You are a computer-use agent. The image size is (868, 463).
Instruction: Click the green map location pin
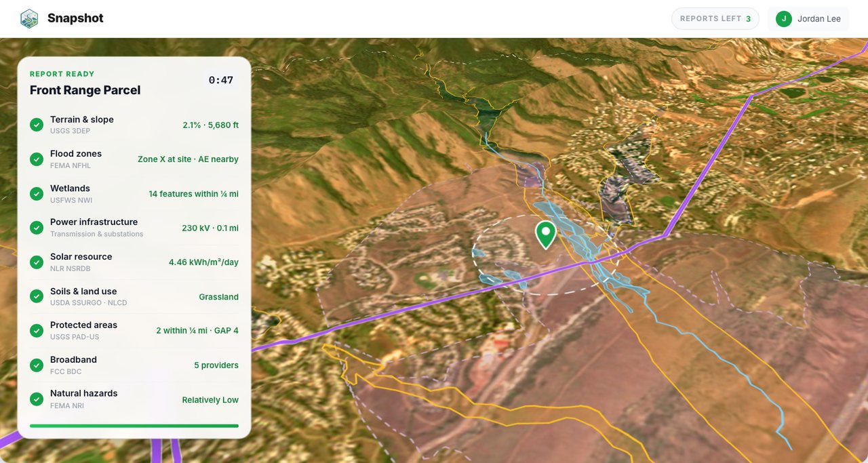[x=546, y=235]
